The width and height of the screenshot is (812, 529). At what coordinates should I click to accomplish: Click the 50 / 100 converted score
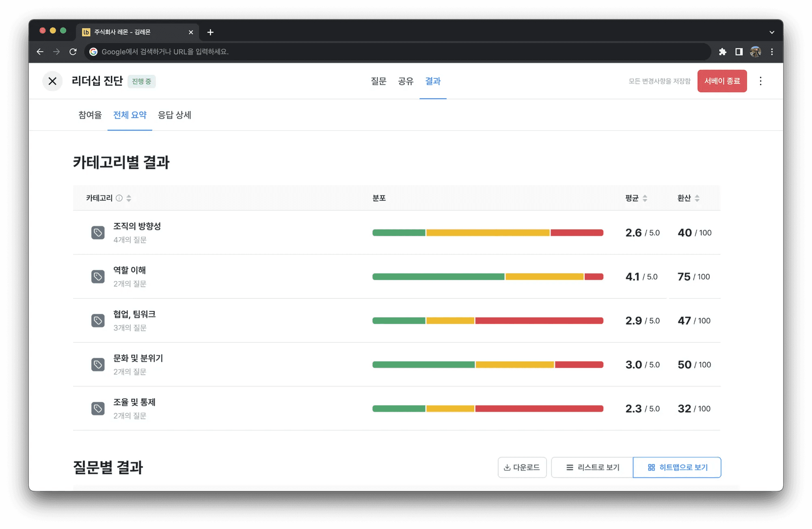click(694, 365)
